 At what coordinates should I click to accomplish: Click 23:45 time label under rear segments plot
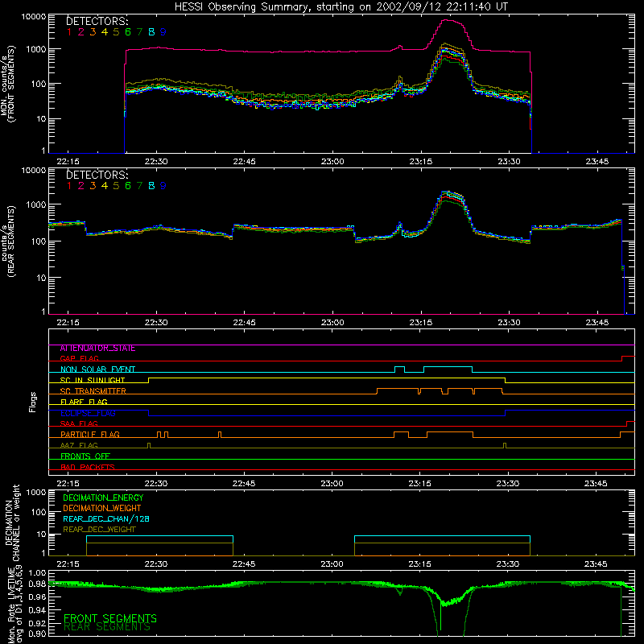[x=597, y=323]
